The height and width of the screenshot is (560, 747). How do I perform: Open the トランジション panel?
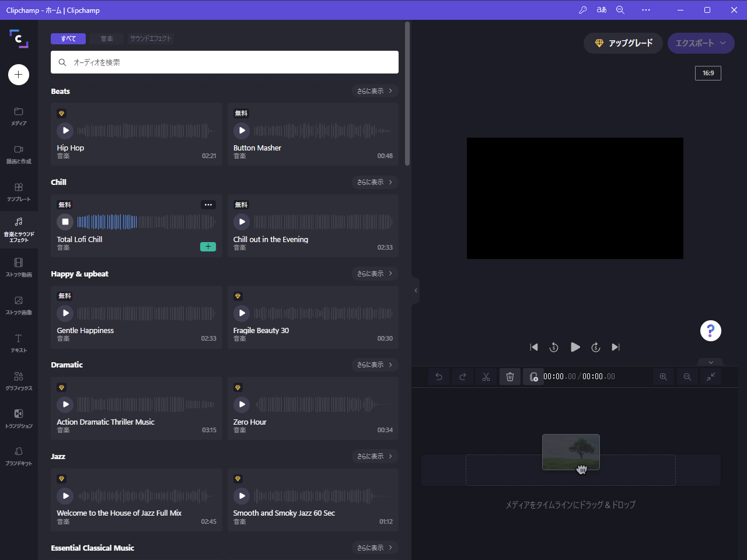pos(19,419)
